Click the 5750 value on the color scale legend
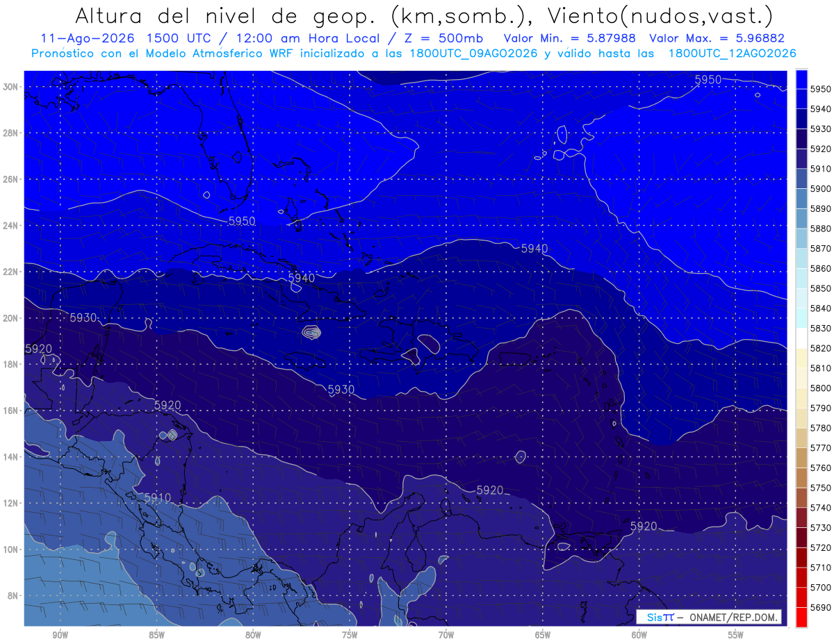Viewport: 834px width, 644px height. click(x=820, y=488)
